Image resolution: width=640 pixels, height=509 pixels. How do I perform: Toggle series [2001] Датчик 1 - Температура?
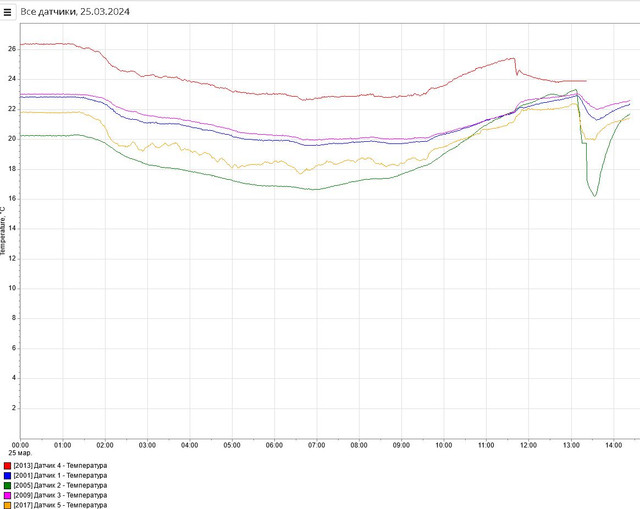click(x=60, y=476)
